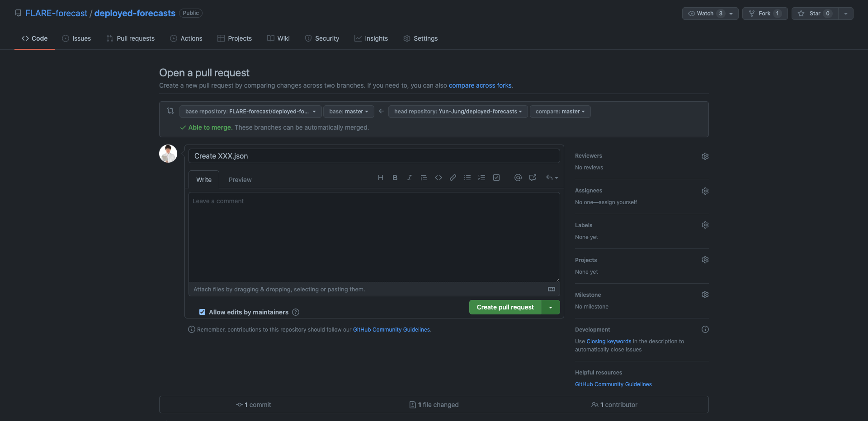The width and height of the screenshot is (868, 421).
Task: Assign yourself to the pull request
Action: (x=618, y=202)
